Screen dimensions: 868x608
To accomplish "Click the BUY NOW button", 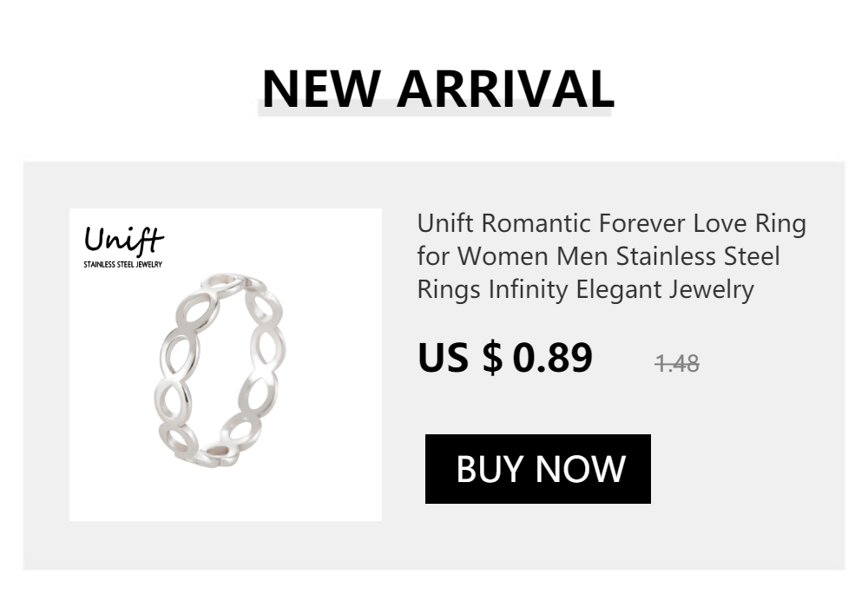I will pyautogui.click(x=538, y=469).
